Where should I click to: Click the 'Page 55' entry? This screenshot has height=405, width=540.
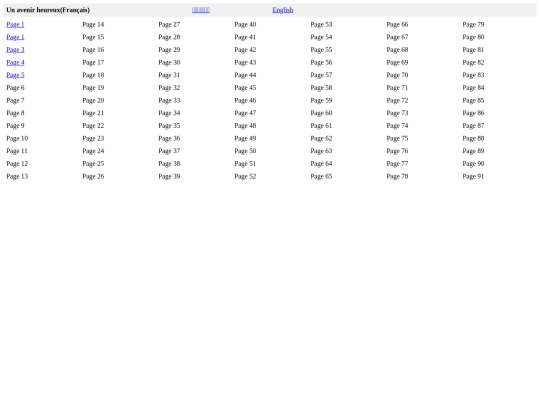[x=321, y=50]
